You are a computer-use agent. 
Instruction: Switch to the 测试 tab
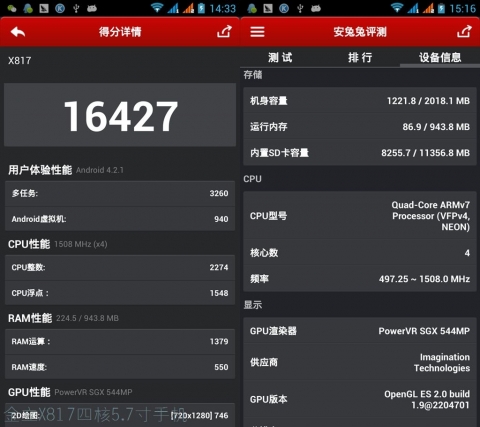click(280, 57)
